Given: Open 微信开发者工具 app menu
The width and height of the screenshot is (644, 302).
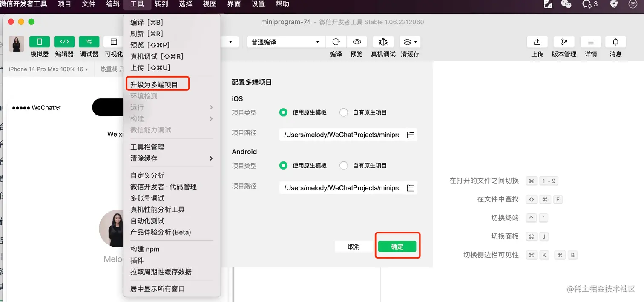Looking at the screenshot, I should (x=23, y=4).
